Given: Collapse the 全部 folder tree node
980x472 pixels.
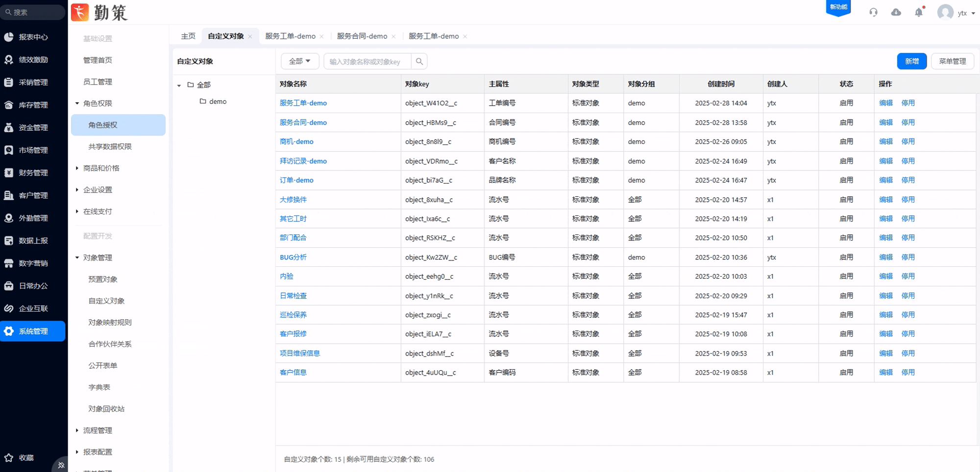Looking at the screenshot, I should coord(179,85).
